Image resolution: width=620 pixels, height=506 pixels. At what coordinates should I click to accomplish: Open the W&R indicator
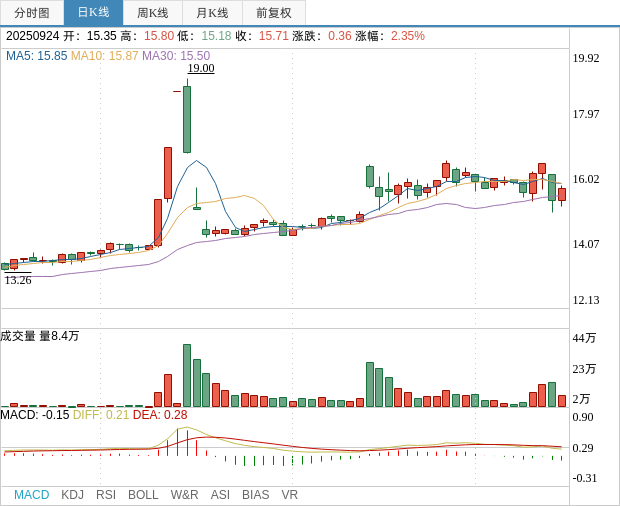click(184, 495)
